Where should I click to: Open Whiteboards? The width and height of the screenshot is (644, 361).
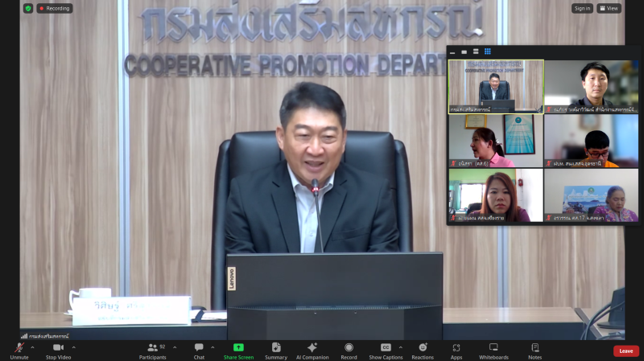[493, 351]
